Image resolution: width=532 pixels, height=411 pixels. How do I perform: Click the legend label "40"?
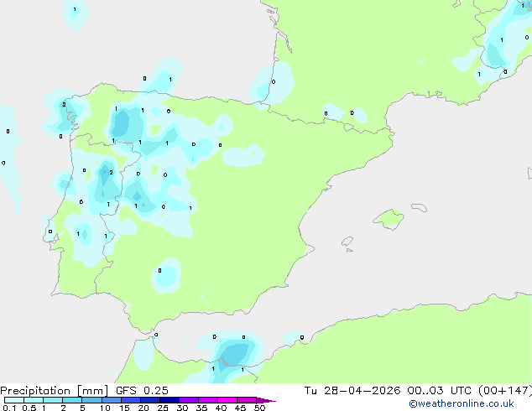pyautogui.click(x=221, y=408)
